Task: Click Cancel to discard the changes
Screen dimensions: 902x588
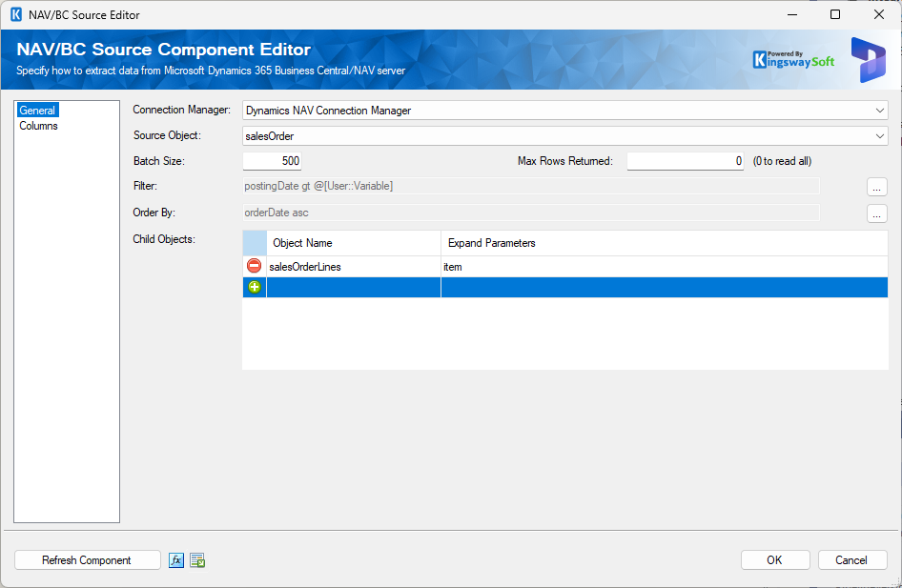Action: tap(851, 560)
